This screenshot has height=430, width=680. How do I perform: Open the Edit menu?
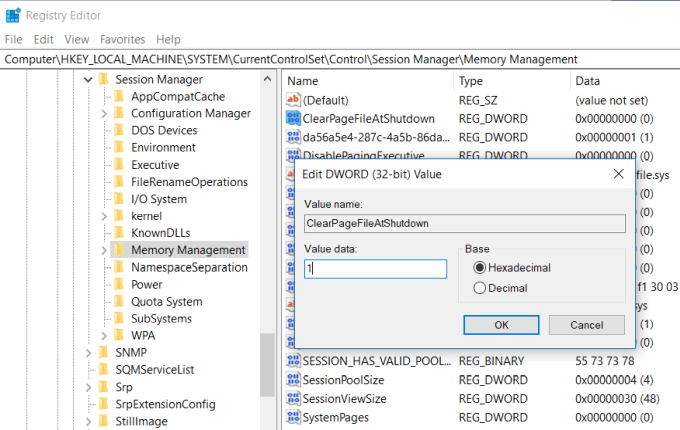coord(43,39)
